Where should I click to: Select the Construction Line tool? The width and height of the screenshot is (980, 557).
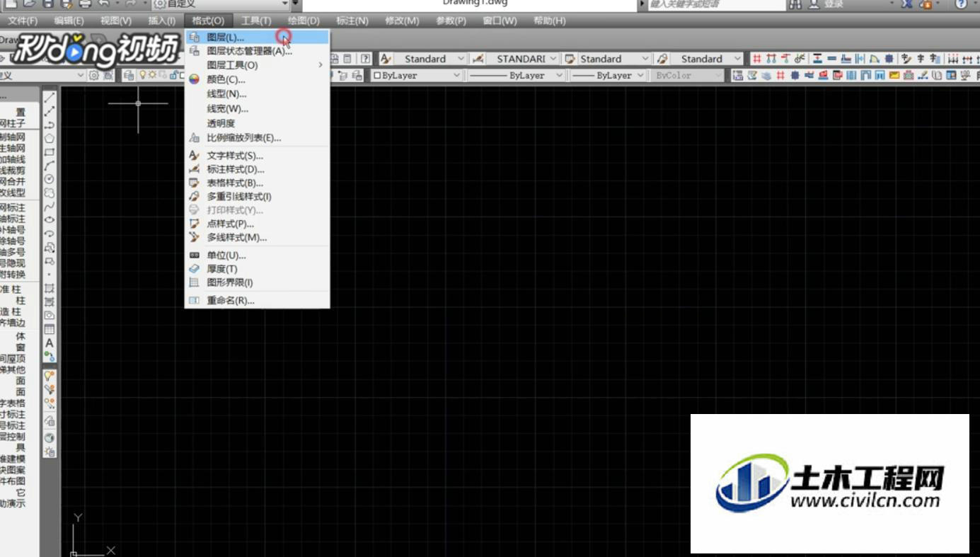pyautogui.click(x=50, y=111)
